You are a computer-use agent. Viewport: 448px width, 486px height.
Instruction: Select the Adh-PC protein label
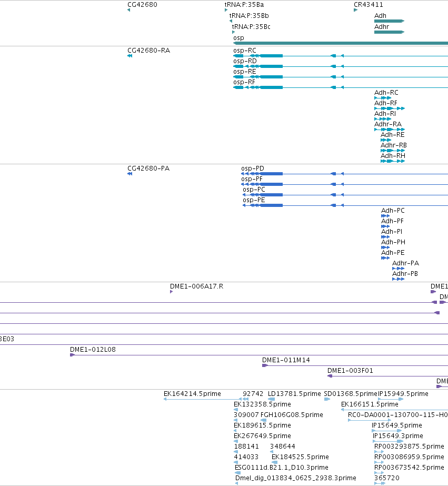(393, 211)
